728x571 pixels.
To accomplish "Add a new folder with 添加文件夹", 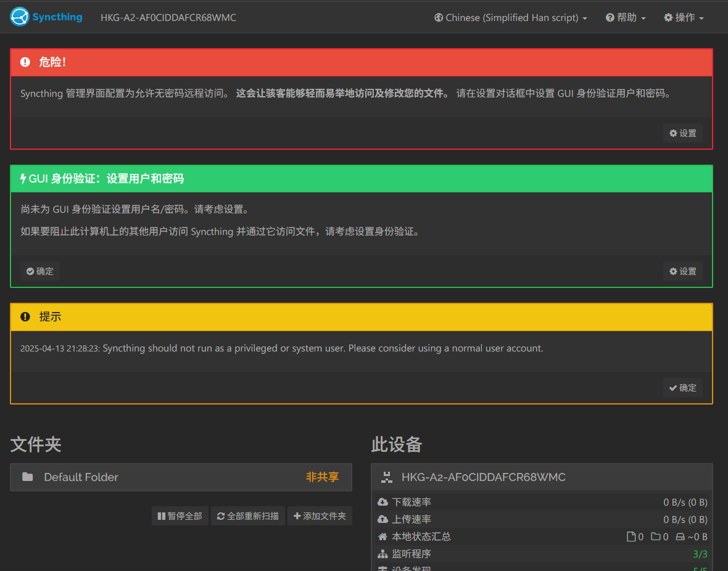I will (319, 516).
